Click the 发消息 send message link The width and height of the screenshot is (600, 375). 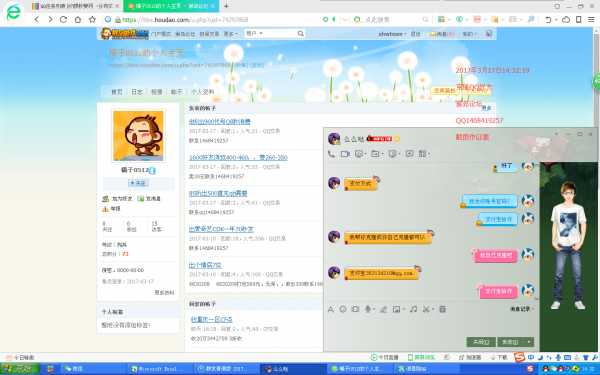[149, 199]
